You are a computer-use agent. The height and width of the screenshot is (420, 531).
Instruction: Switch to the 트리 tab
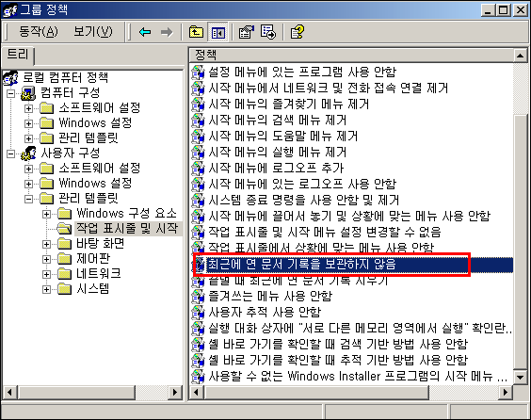[18, 56]
